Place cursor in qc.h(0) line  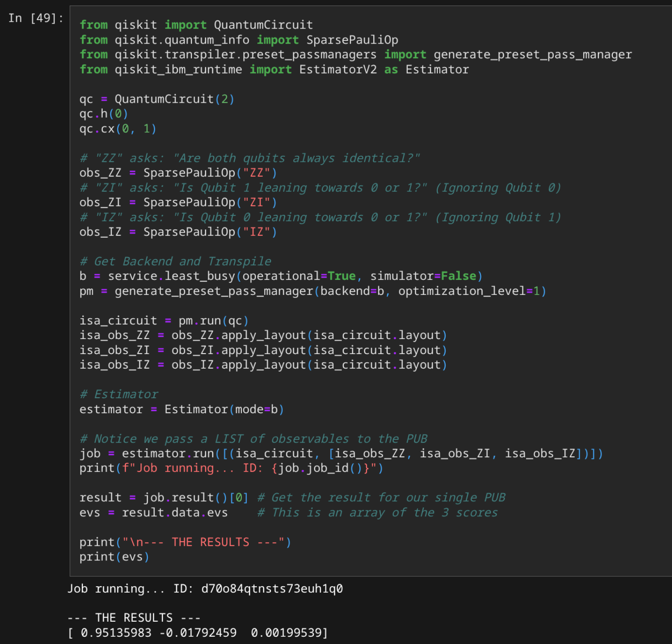coord(103,114)
